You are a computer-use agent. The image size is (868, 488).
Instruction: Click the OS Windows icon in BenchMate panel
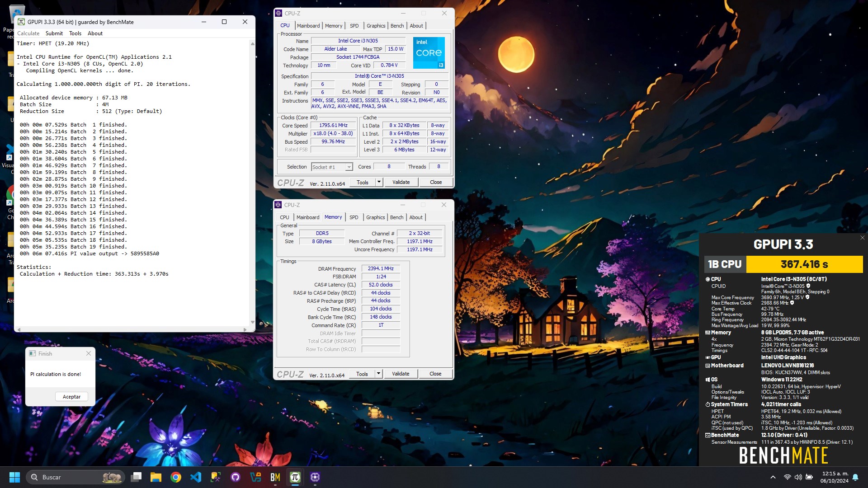pos(708,380)
